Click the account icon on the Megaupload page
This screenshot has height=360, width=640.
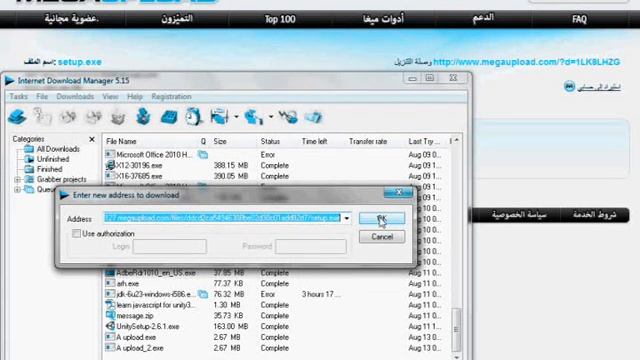[x=569, y=87]
